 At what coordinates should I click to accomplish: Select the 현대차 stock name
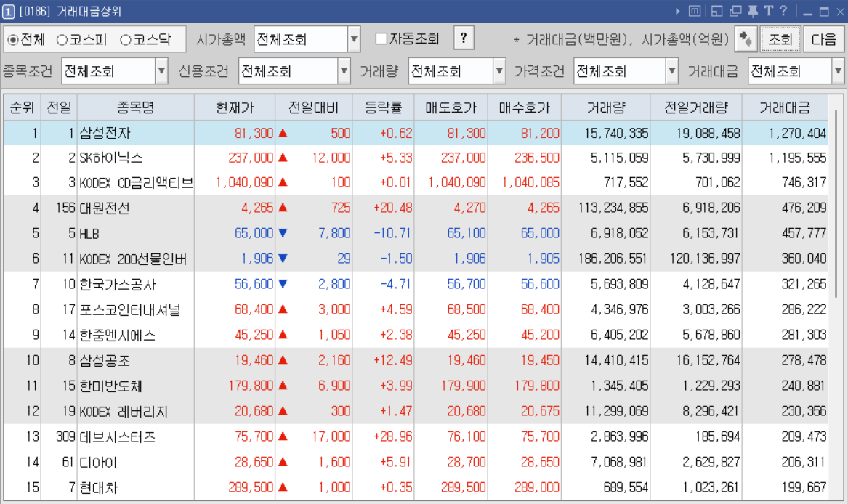98,488
